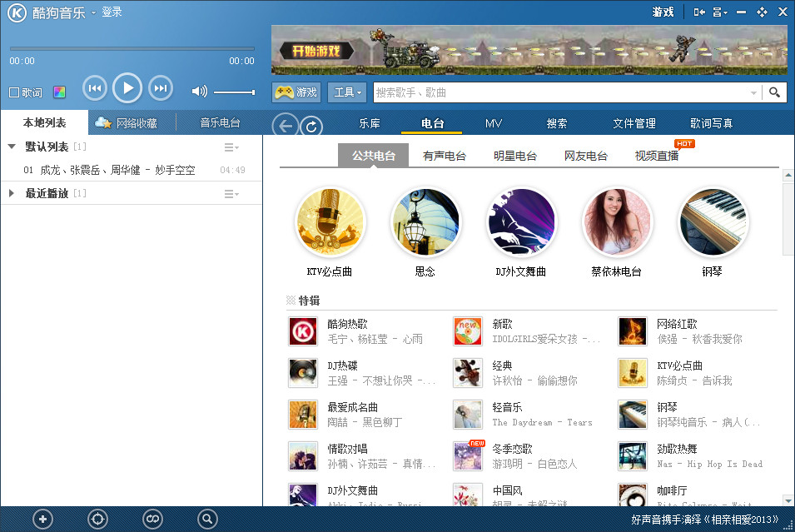This screenshot has width=795, height=532.
Task: Click the 轻音乐 album icon
Action: coord(468,415)
